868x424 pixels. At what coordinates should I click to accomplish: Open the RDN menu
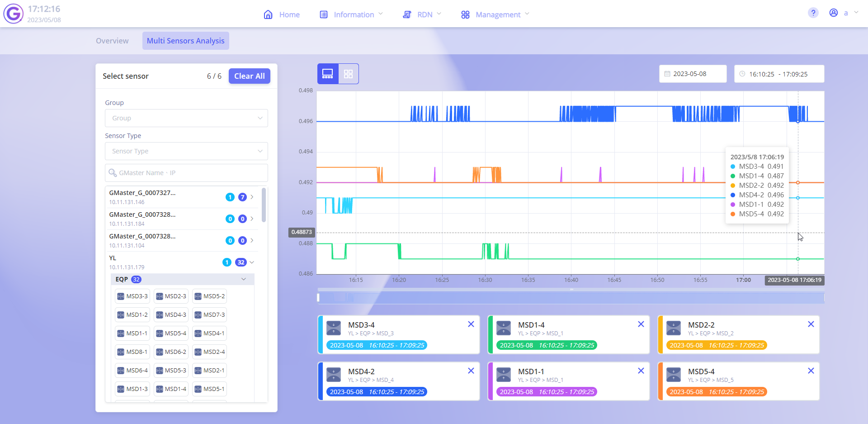point(422,14)
